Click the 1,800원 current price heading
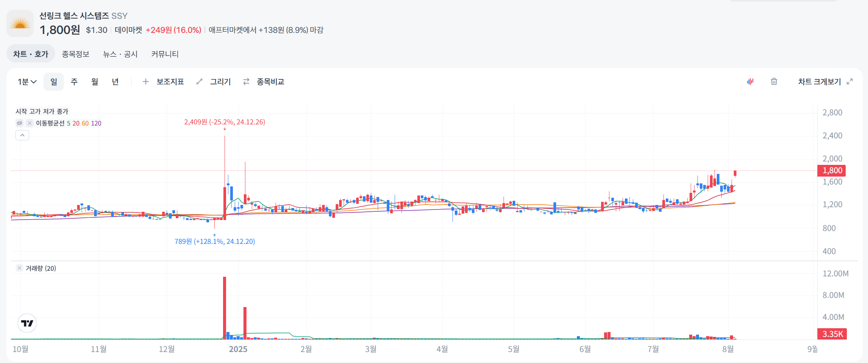 pyautogui.click(x=60, y=30)
